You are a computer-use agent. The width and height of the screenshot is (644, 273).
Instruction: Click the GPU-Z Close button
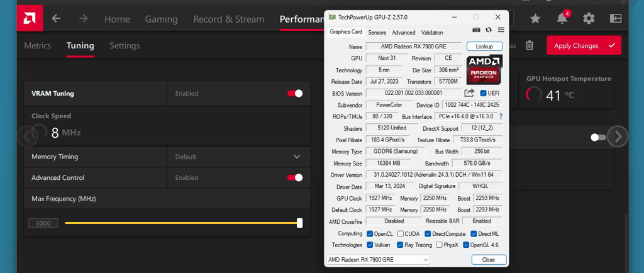(489, 259)
